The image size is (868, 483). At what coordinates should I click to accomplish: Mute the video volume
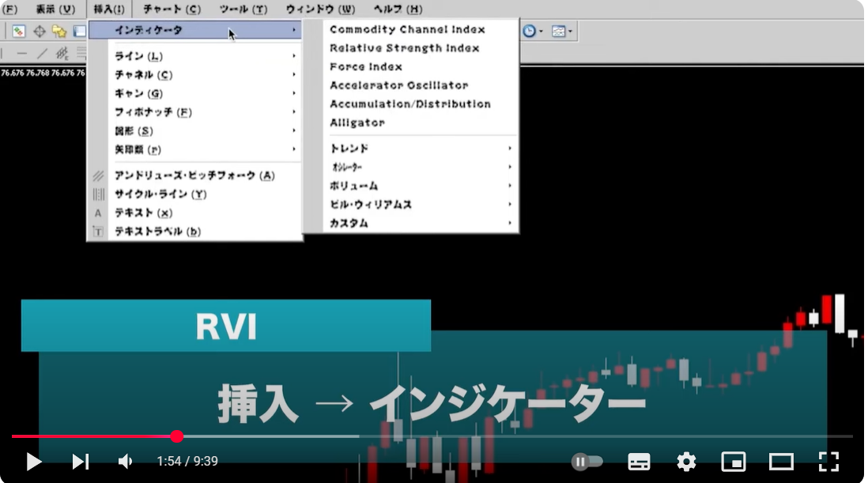[126, 462]
